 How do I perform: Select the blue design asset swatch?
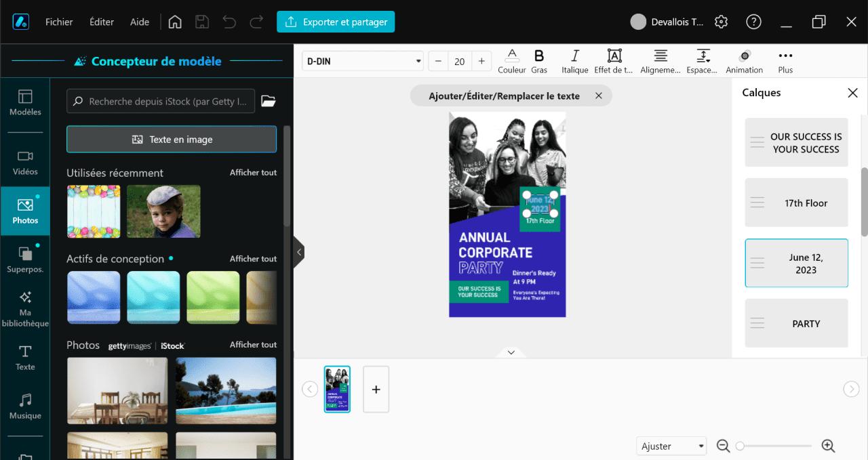click(94, 297)
